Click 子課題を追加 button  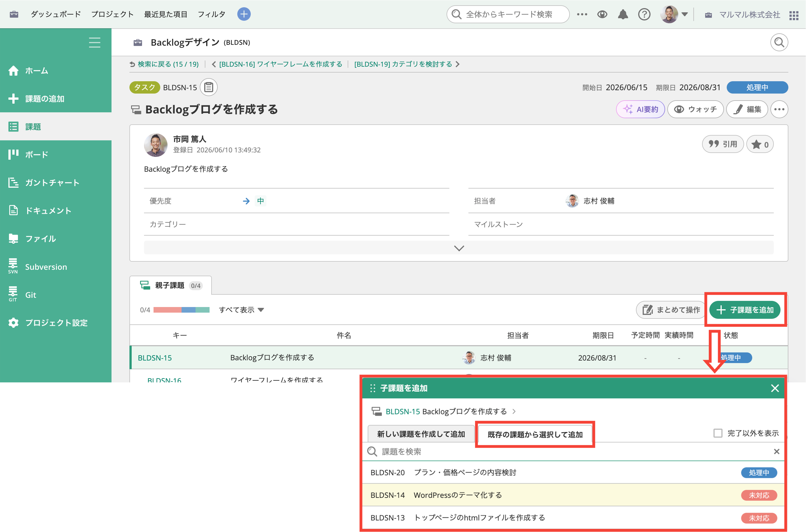pyautogui.click(x=745, y=310)
